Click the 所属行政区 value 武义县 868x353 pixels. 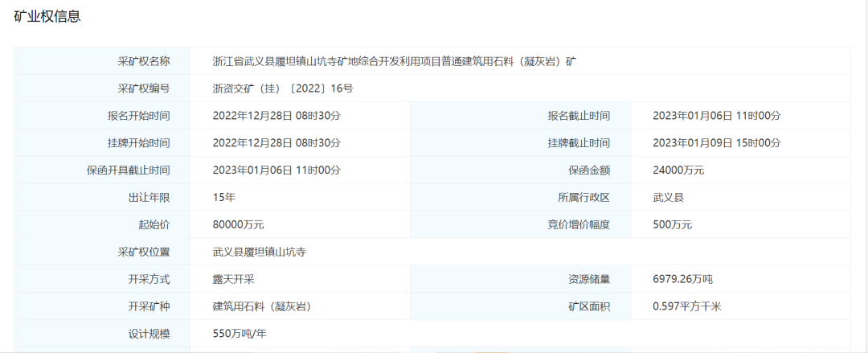(669, 197)
